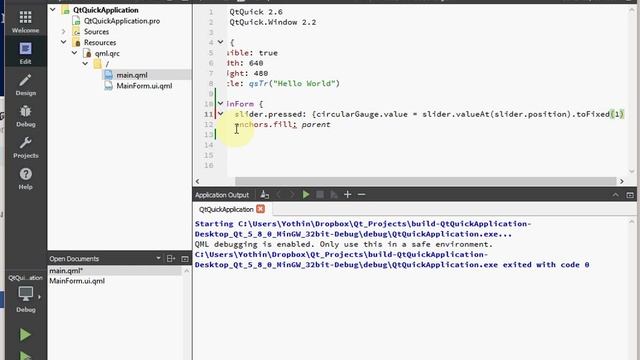Collapse the "/" prefix folder
The height and width of the screenshot is (360, 640).
click(85, 64)
